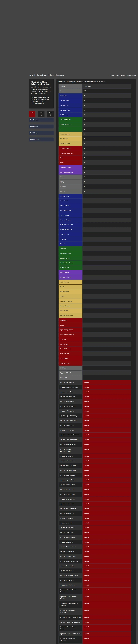Select the Float Game badge row

[x=95, y=201]
